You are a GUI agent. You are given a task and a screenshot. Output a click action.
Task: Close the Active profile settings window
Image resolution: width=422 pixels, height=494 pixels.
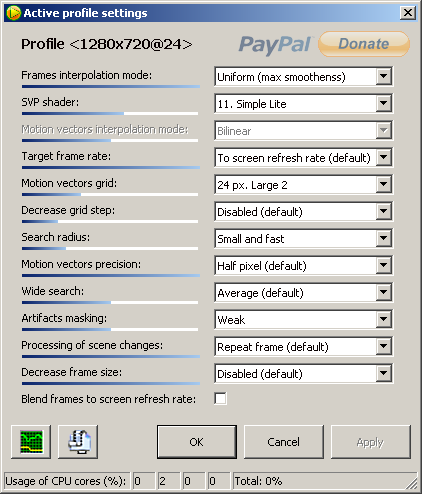[x=408, y=13]
